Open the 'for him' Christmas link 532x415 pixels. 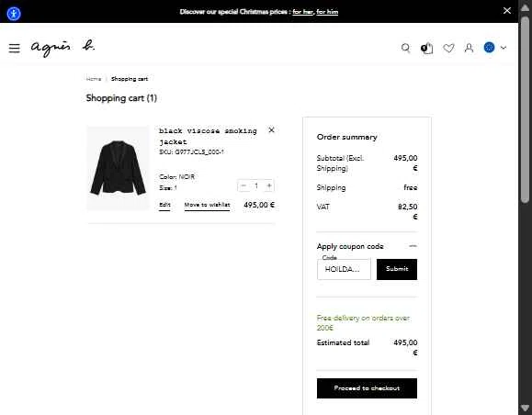click(327, 12)
